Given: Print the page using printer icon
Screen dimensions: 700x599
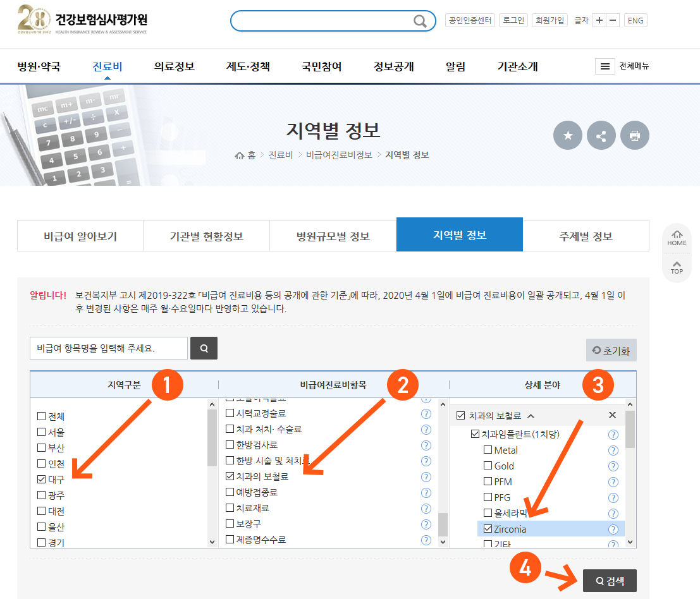Looking at the screenshot, I should pyautogui.click(x=634, y=135).
